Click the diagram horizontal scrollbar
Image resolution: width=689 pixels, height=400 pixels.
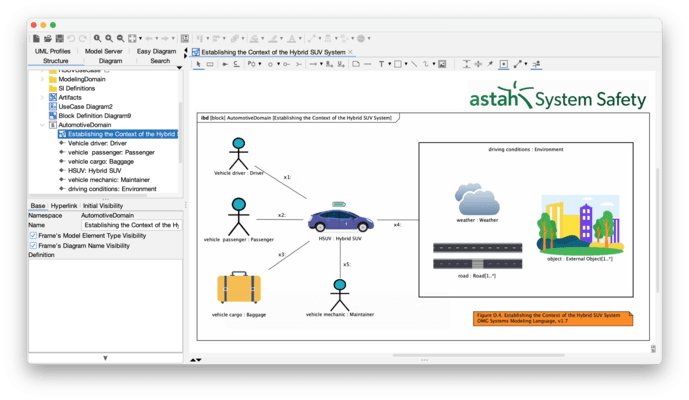point(478,355)
